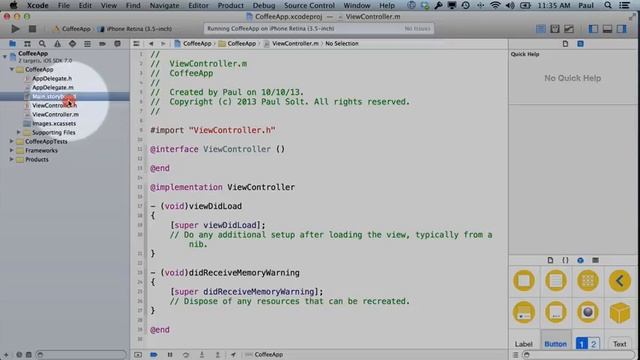Open ViewController.m in the navigator
The image size is (640, 360).
pyautogui.click(x=55, y=114)
